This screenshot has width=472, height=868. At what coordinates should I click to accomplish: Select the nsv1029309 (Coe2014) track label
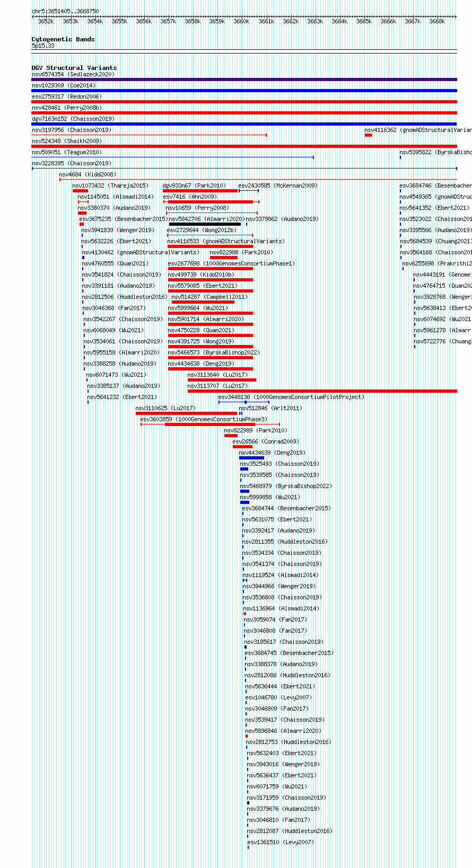click(x=63, y=85)
